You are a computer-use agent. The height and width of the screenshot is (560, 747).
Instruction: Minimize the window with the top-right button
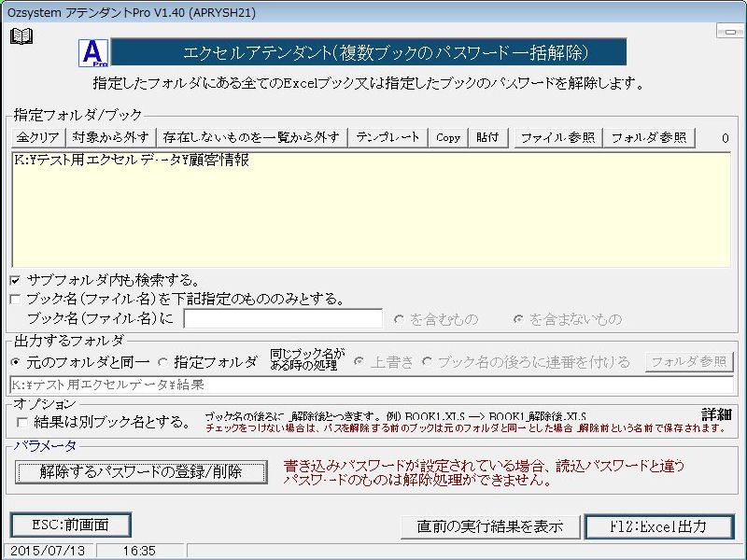[730, 32]
